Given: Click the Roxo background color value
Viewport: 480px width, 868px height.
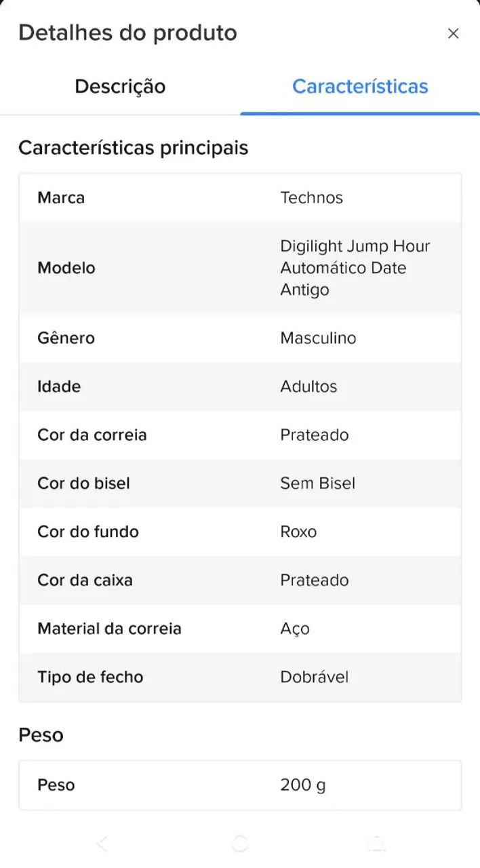Looking at the screenshot, I should [x=298, y=532].
